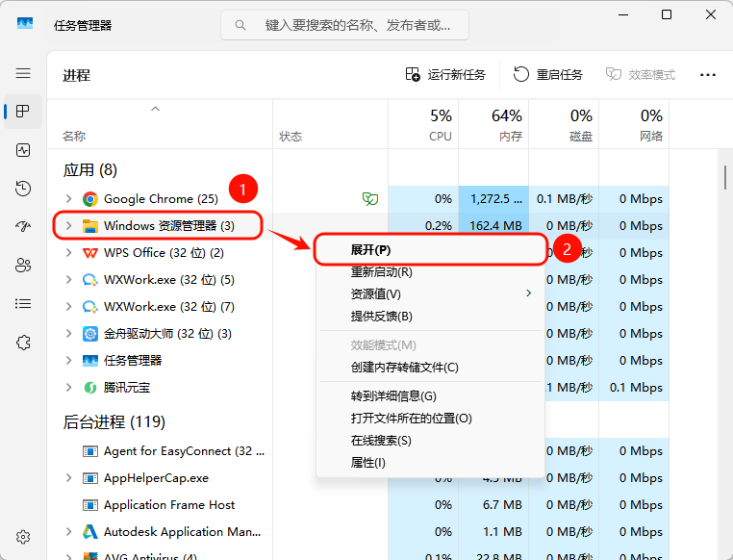733x560 pixels.
Task: Click the Chrome efficiency mode leaf icon
Action: 369,199
